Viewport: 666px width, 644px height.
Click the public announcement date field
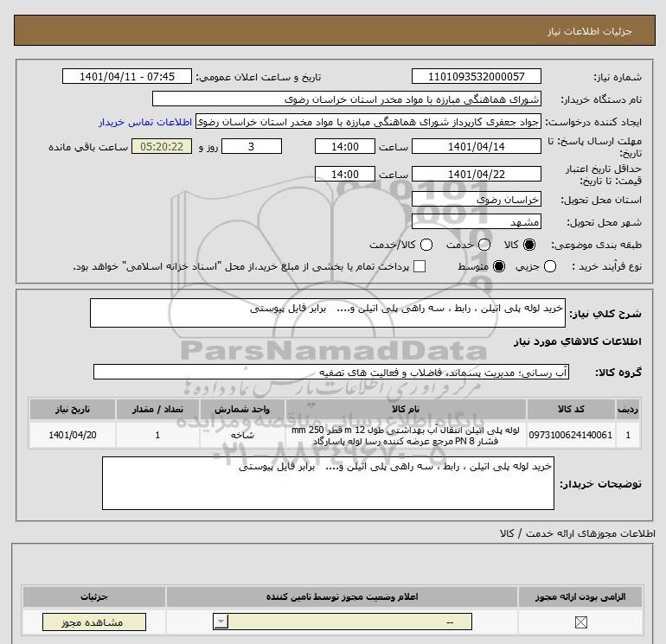(127, 76)
